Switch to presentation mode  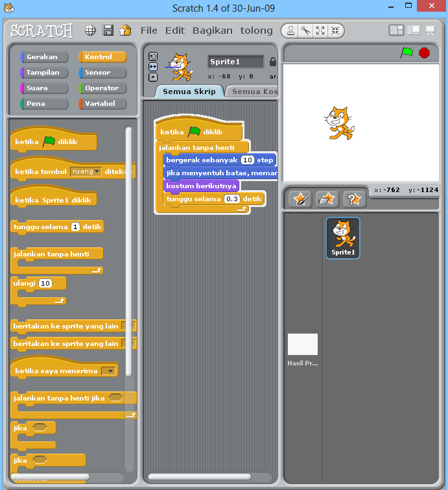pyautogui.click(x=430, y=31)
